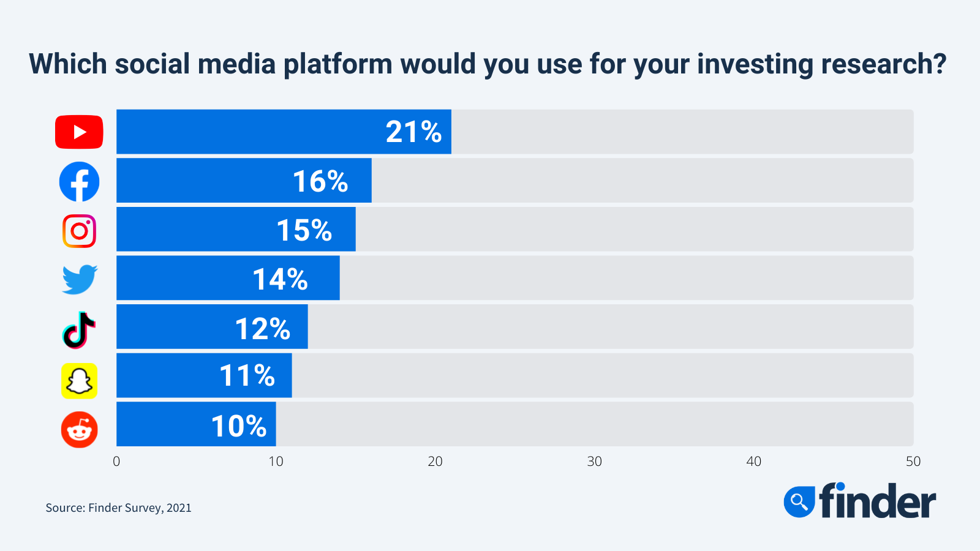Screen dimensions: 980x551
Task: Select the 14% Twitter bar
Action: (x=228, y=278)
